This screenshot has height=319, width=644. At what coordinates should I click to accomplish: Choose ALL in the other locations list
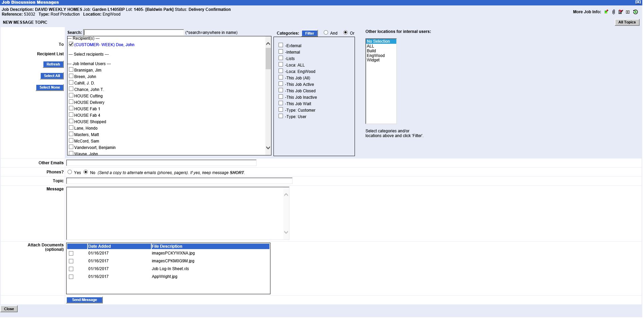(370, 46)
